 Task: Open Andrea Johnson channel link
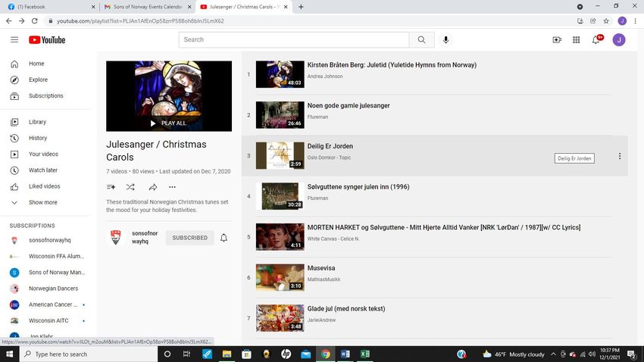[x=325, y=76]
